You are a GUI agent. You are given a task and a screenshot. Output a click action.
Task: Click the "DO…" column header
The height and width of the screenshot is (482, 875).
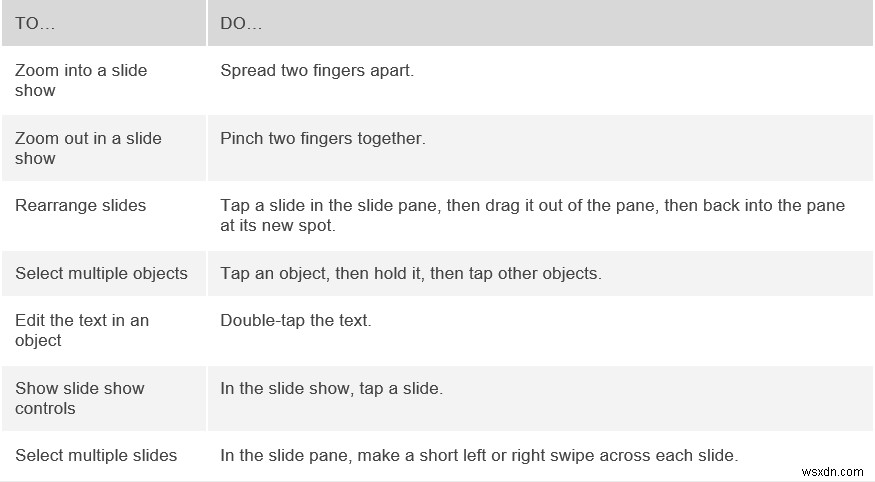pos(241,24)
